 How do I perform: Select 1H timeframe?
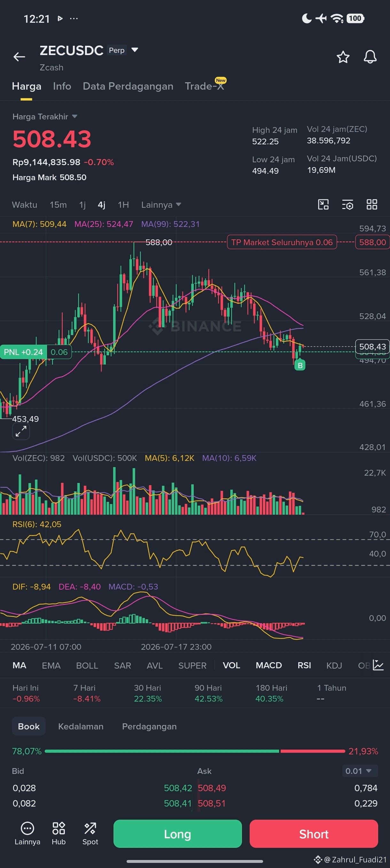(123, 205)
